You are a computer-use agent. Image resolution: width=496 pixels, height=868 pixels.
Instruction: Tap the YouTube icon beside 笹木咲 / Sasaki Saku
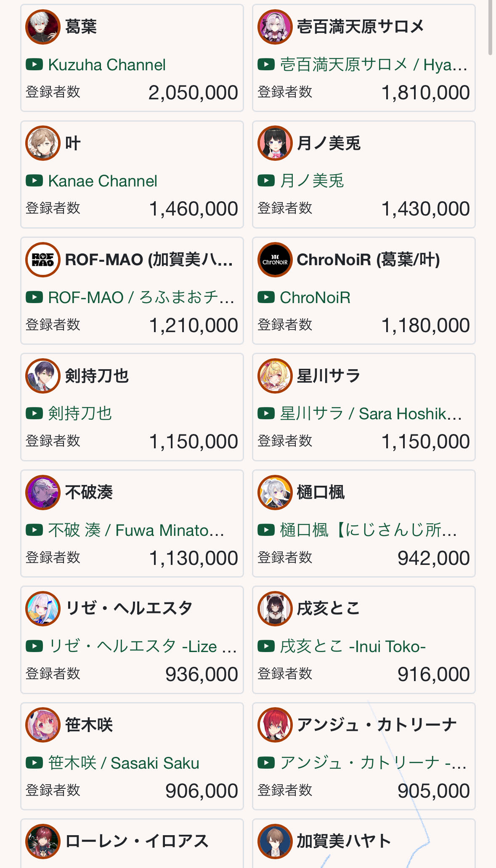(34, 763)
